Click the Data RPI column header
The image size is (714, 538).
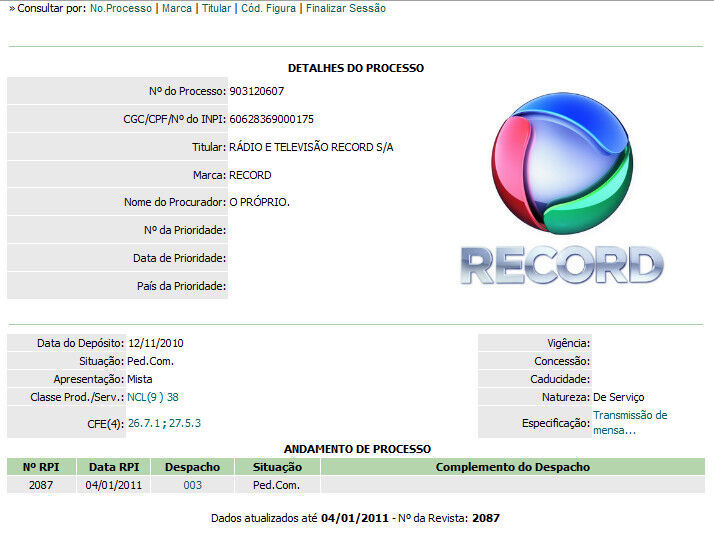113,467
